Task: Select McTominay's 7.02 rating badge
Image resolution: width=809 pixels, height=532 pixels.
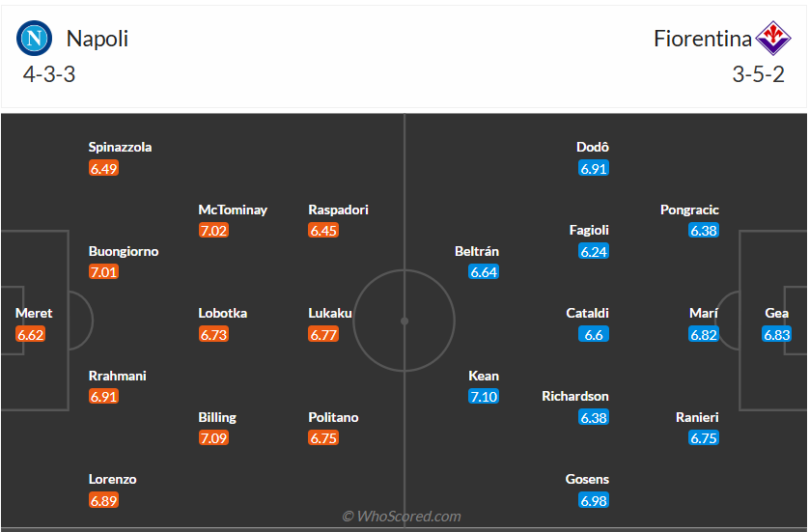Action: pyautogui.click(x=213, y=231)
